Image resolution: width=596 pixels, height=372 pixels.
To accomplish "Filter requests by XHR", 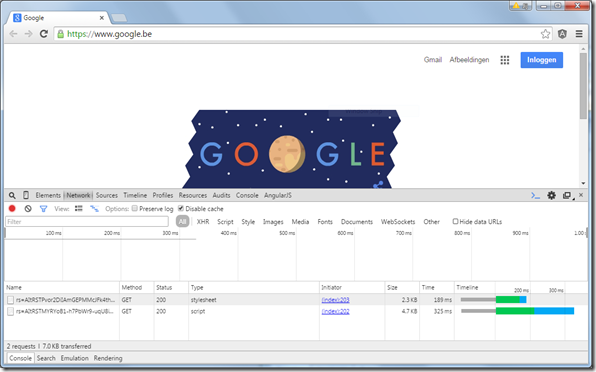I will (x=203, y=222).
